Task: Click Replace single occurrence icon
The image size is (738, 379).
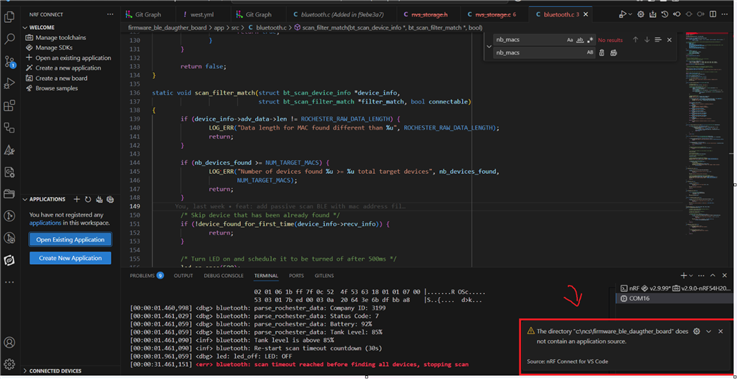Action: (x=602, y=53)
